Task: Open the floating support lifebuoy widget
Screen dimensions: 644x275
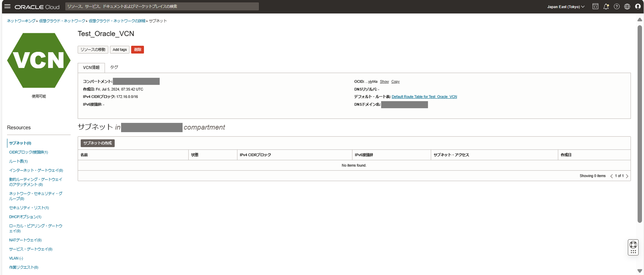Action: point(633,245)
